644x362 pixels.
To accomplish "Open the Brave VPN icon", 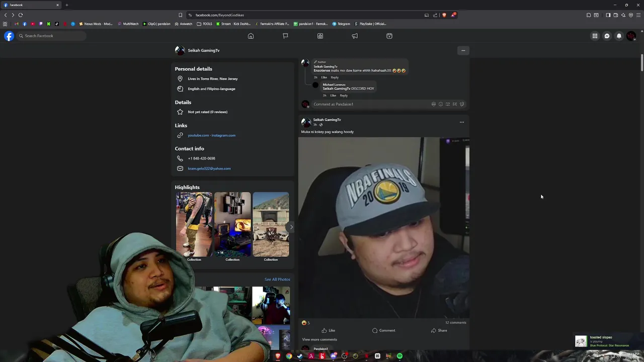I will click(630, 15).
